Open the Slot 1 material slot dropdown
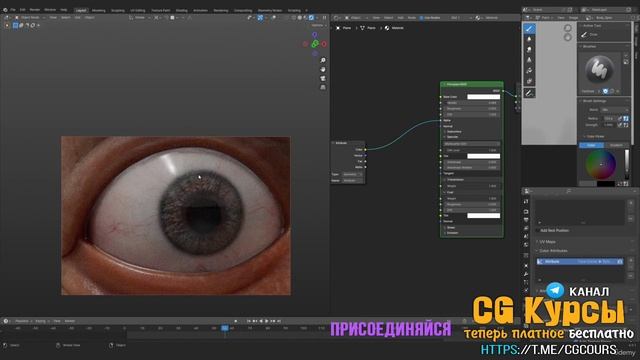Viewport: 640px width, 360px height. click(460, 18)
